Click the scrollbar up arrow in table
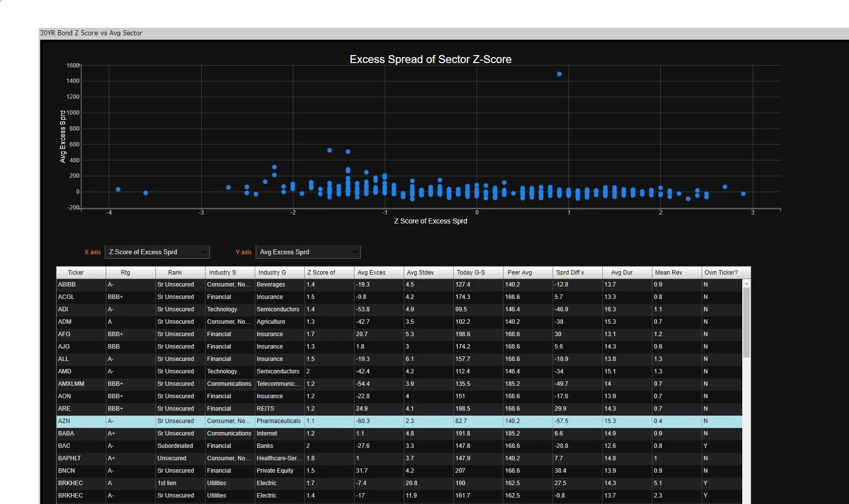849x504 pixels. [x=746, y=284]
